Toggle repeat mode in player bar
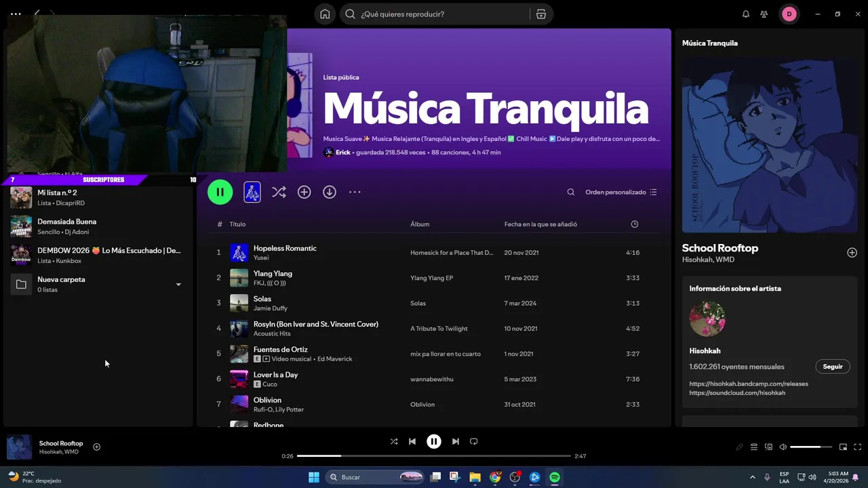This screenshot has height=488, width=868. [474, 441]
